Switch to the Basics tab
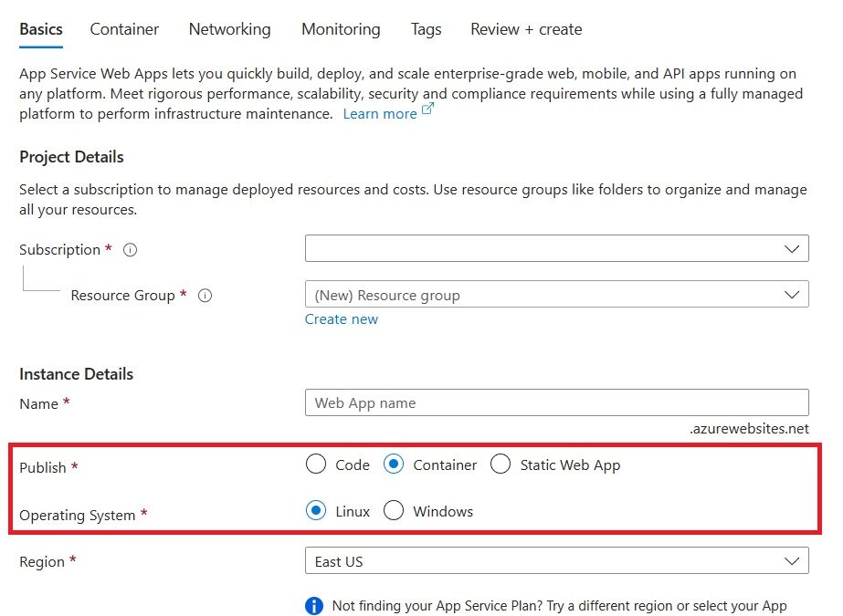Screen dimensions: 843x616 click(41, 29)
